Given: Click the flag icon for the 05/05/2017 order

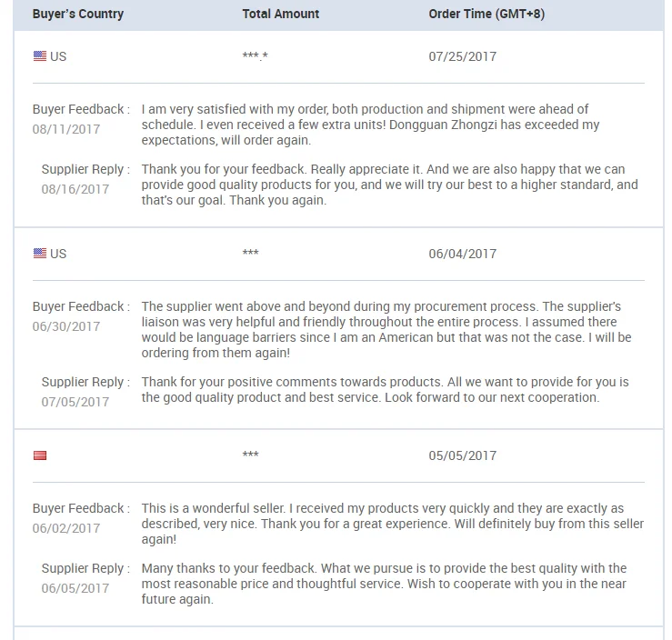Looking at the screenshot, I should click(x=40, y=455).
